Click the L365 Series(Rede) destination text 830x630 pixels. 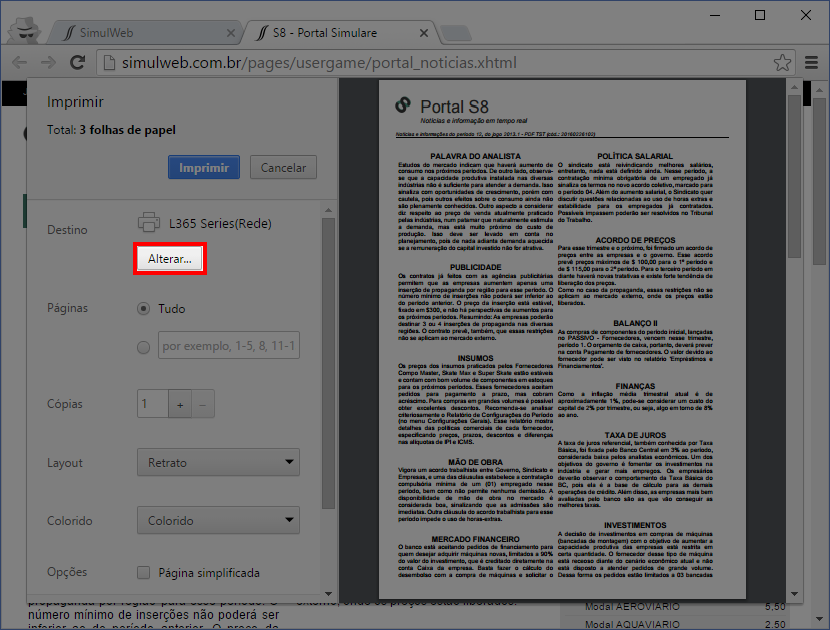220,223
